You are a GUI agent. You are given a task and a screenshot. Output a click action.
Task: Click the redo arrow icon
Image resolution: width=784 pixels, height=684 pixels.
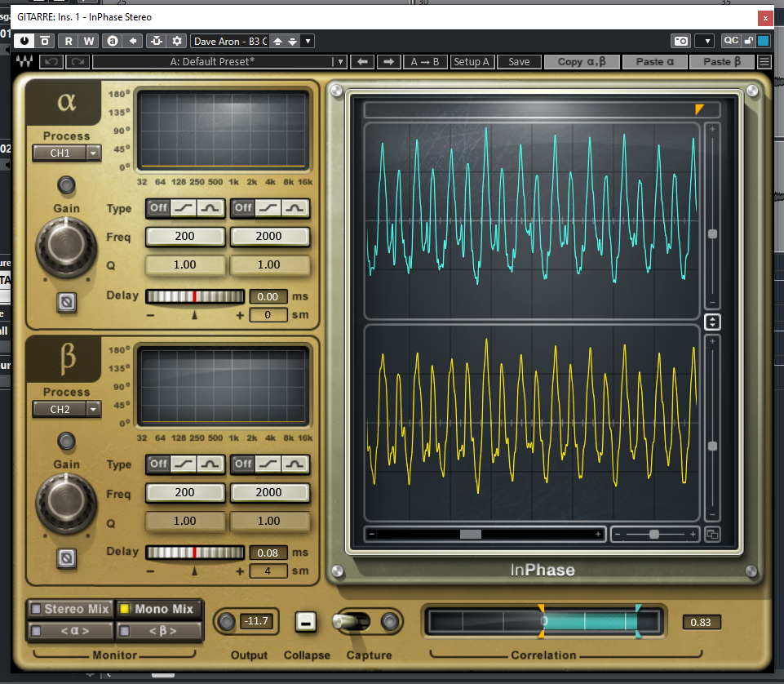click(x=78, y=61)
